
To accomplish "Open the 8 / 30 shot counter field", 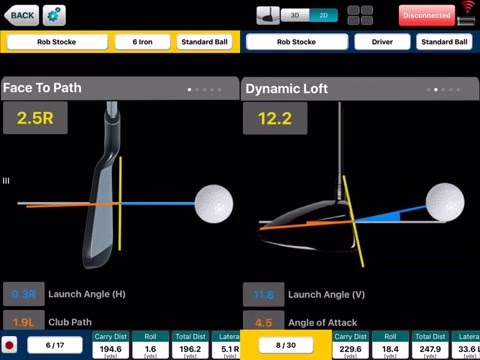I will coord(286,345).
